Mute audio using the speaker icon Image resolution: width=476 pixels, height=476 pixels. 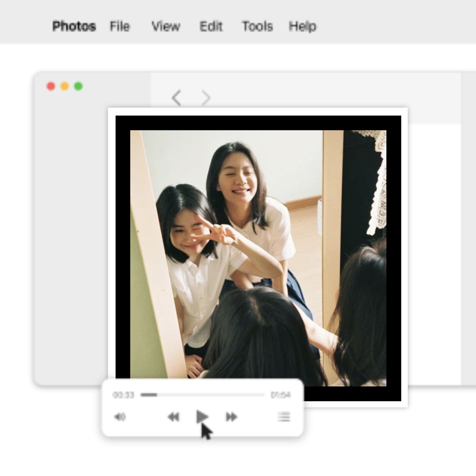[x=120, y=417]
